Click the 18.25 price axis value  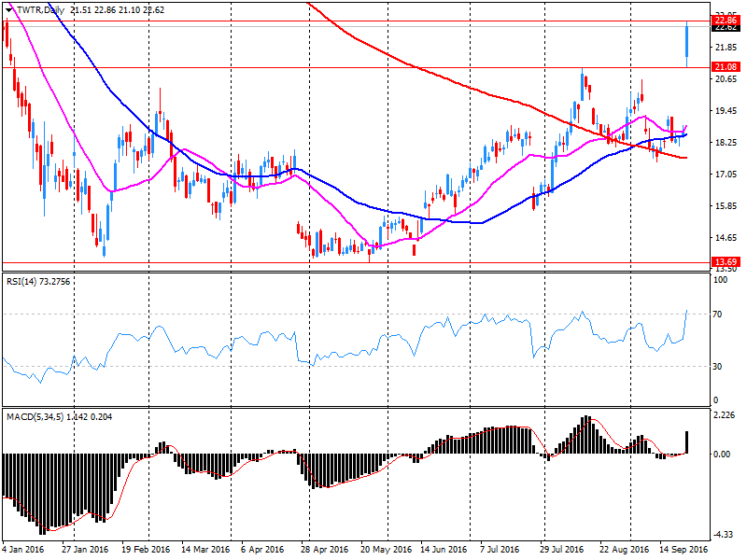[726, 143]
